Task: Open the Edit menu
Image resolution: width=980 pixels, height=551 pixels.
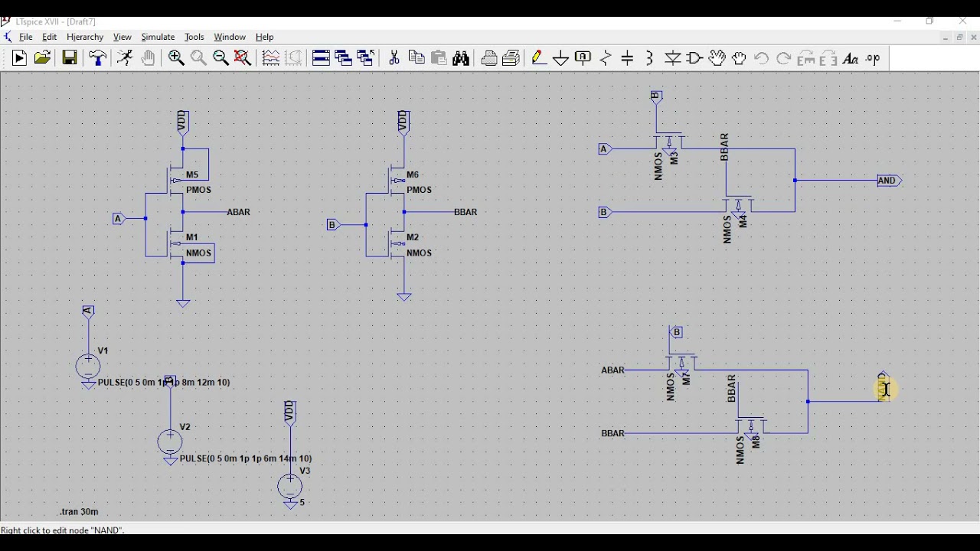Action: click(x=50, y=37)
